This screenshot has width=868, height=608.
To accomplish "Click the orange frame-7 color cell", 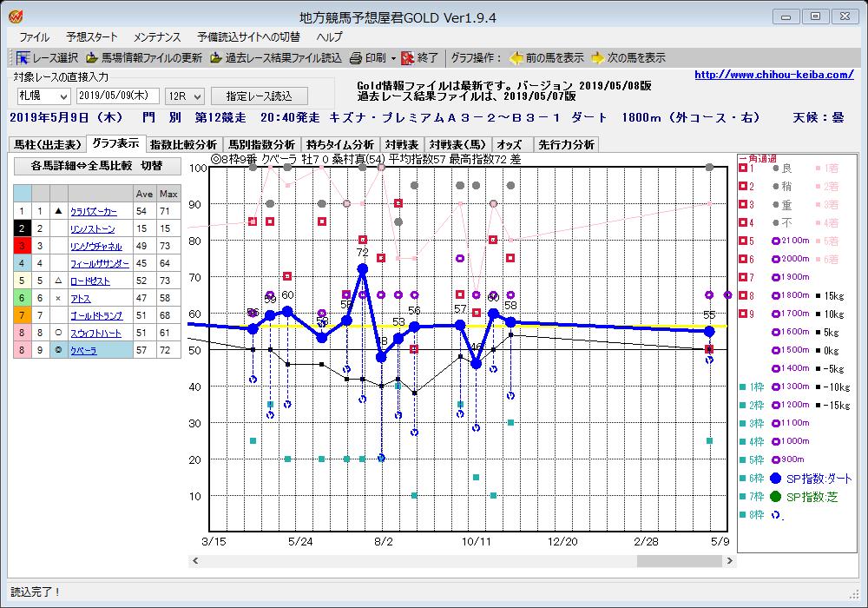I will click(23, 315).
